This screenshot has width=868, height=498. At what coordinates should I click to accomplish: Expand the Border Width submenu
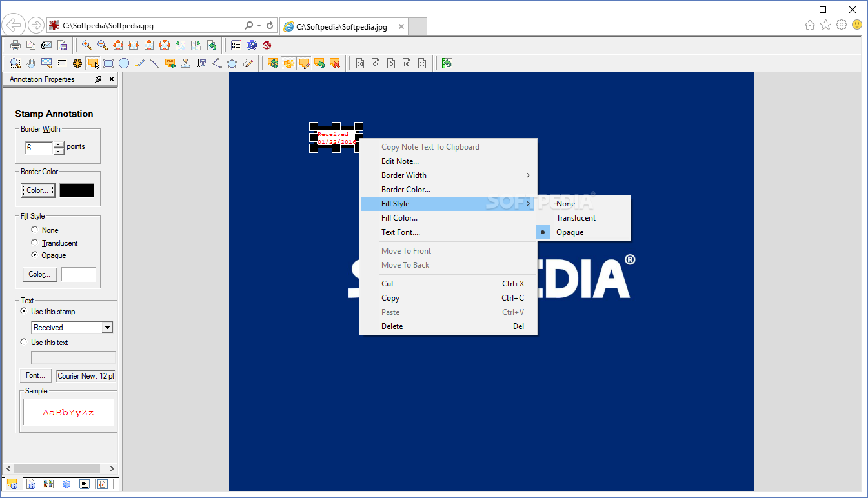(448, 175)
